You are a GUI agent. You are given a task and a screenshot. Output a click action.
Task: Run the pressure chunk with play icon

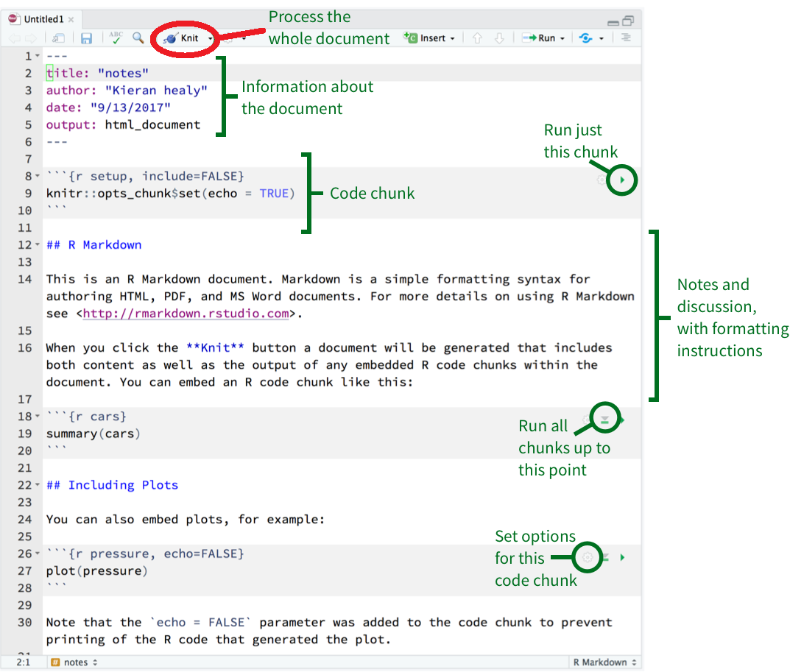click(622, 557)
